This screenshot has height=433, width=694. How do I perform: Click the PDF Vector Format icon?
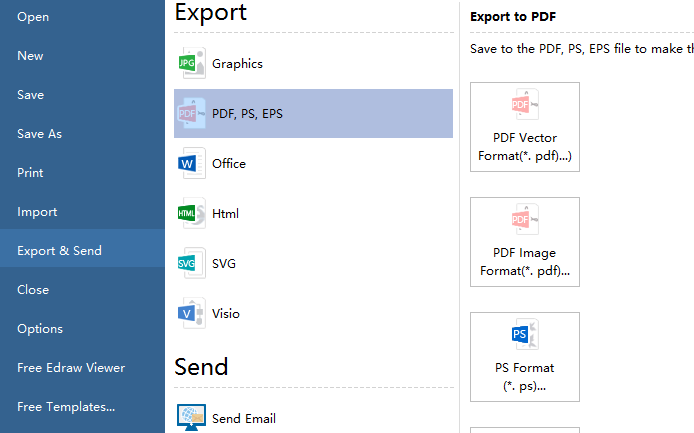pyautogui.click(x=525, y=104)
